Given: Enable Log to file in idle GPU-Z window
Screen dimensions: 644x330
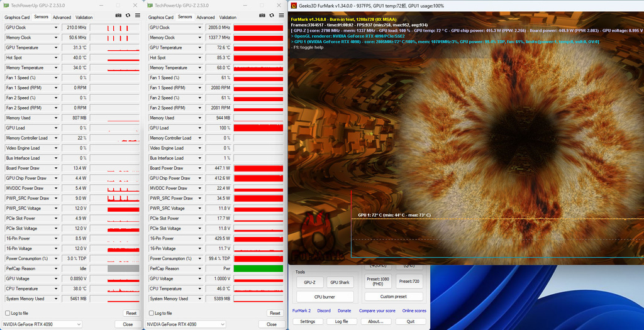Looking at the screenshot, I should click(x=8, y=313).
